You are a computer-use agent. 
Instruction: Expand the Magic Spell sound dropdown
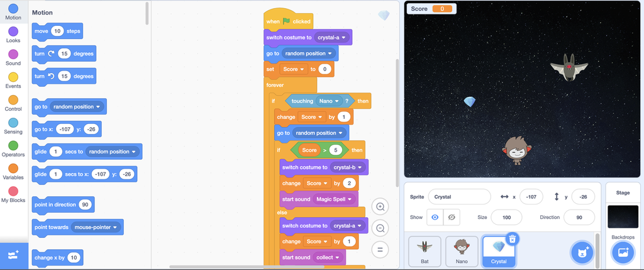[350, 199]
